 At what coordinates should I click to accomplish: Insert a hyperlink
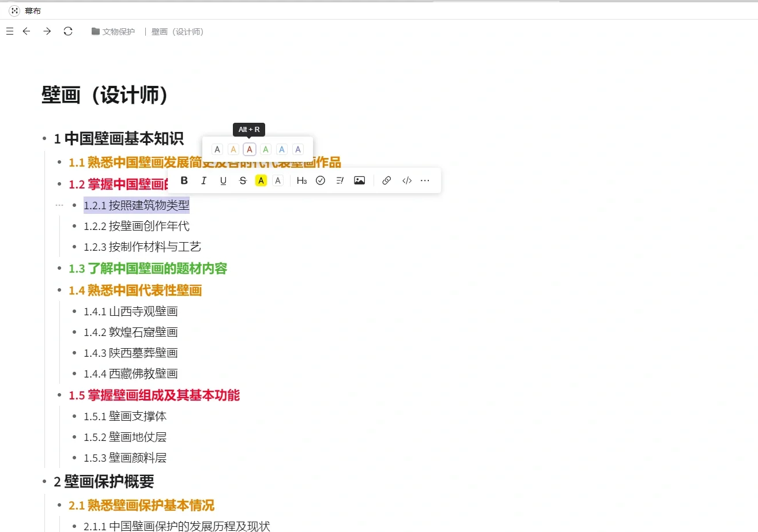[x=386, y=180]
